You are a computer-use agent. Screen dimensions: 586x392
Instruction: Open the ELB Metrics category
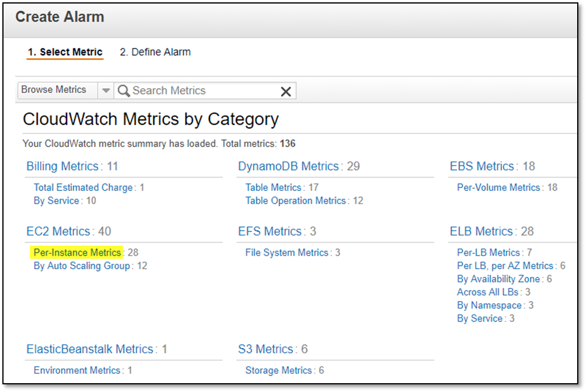coord(481,231)
